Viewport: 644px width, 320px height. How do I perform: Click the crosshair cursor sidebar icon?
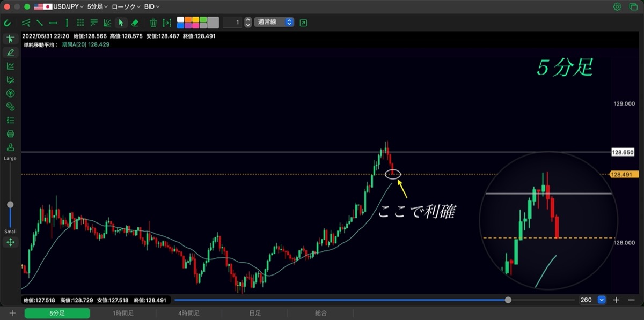click(10, 39)
